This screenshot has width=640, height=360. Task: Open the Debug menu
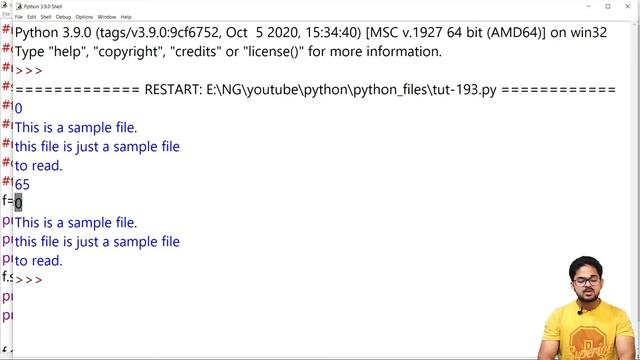pyautogui.click(x=63, y=17)
